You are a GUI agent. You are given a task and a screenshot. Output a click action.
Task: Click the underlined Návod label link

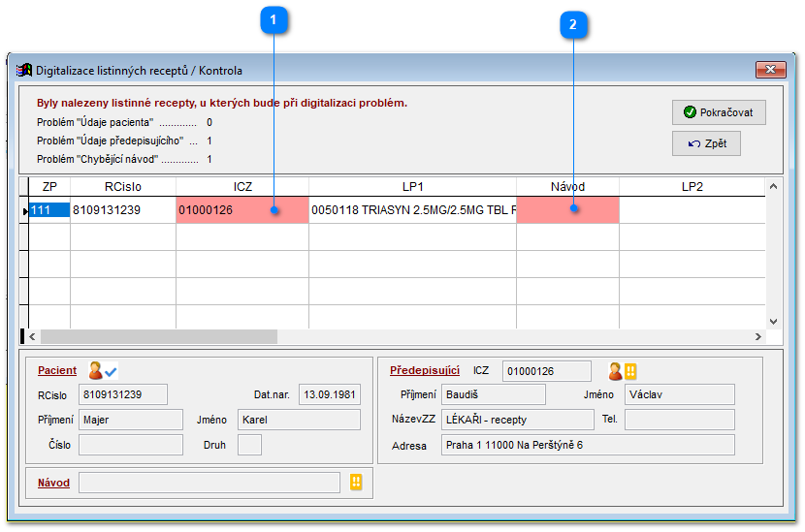click(53, 482)
